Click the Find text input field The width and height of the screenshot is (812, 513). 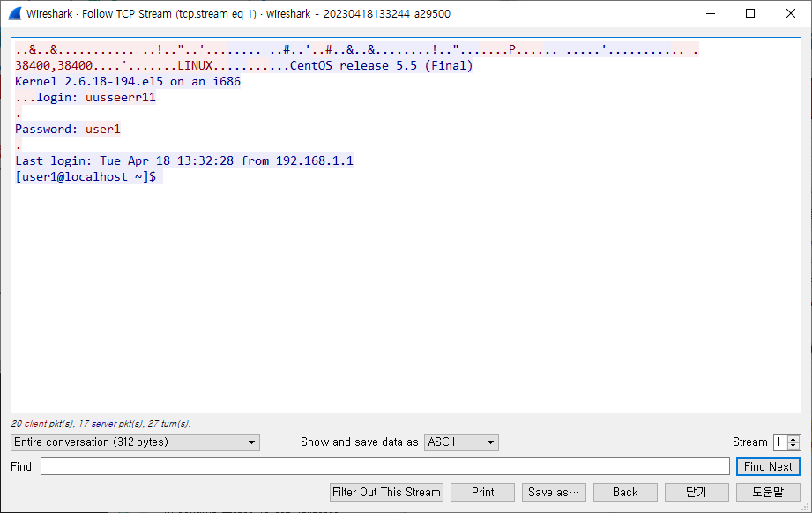tap(384, 466)
